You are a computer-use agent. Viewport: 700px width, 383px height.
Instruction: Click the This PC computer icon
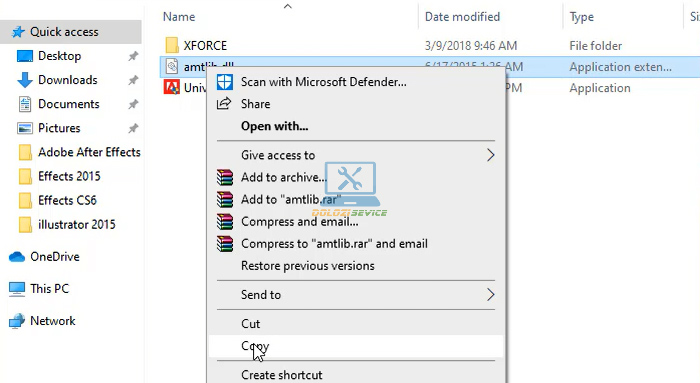(17, 289)
